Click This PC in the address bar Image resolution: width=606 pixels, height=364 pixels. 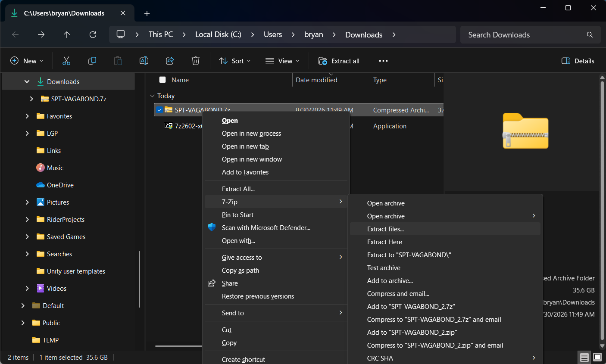point(161,34)
